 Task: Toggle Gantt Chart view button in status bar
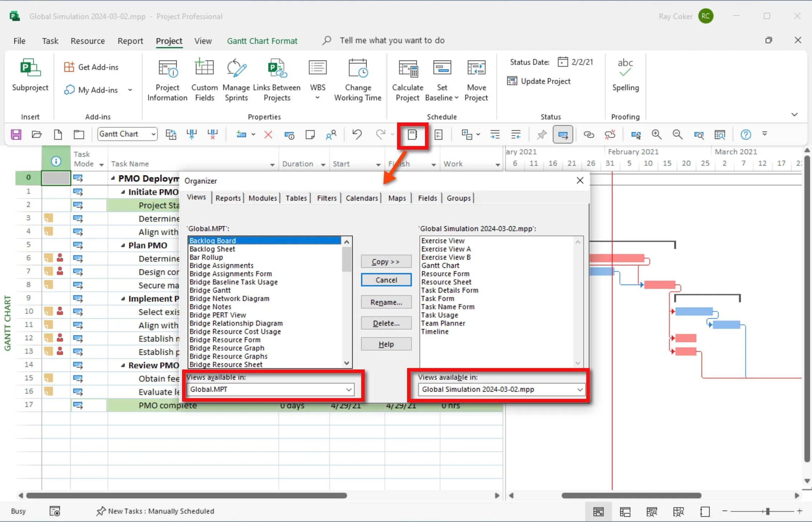pyautogui.click(x=598, y=512)
